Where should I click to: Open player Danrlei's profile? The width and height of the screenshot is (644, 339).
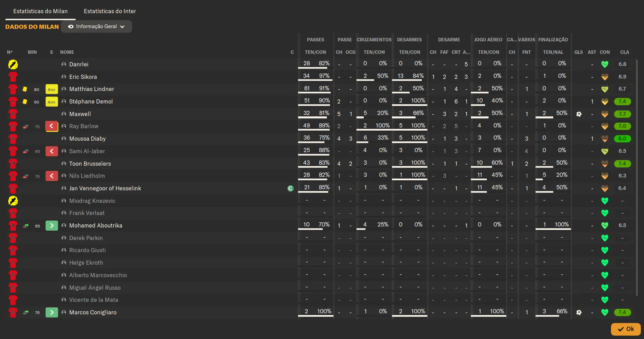pyautogui.click(x=79, y=64)
